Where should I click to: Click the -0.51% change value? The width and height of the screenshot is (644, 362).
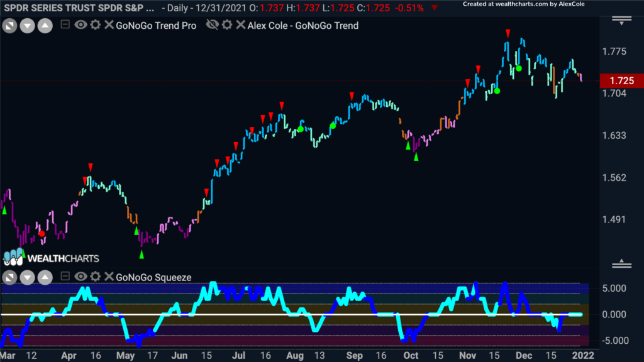(409, 8)
